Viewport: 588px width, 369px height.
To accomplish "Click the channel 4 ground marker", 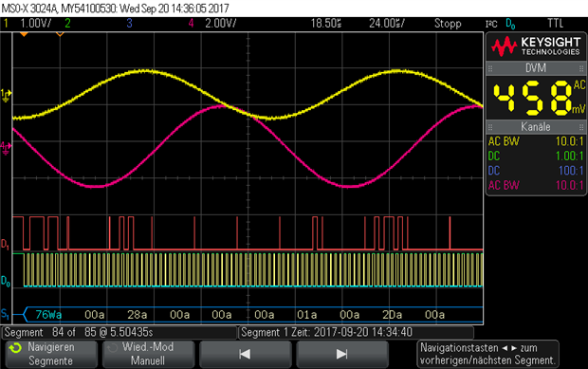I will coord(6,148).
